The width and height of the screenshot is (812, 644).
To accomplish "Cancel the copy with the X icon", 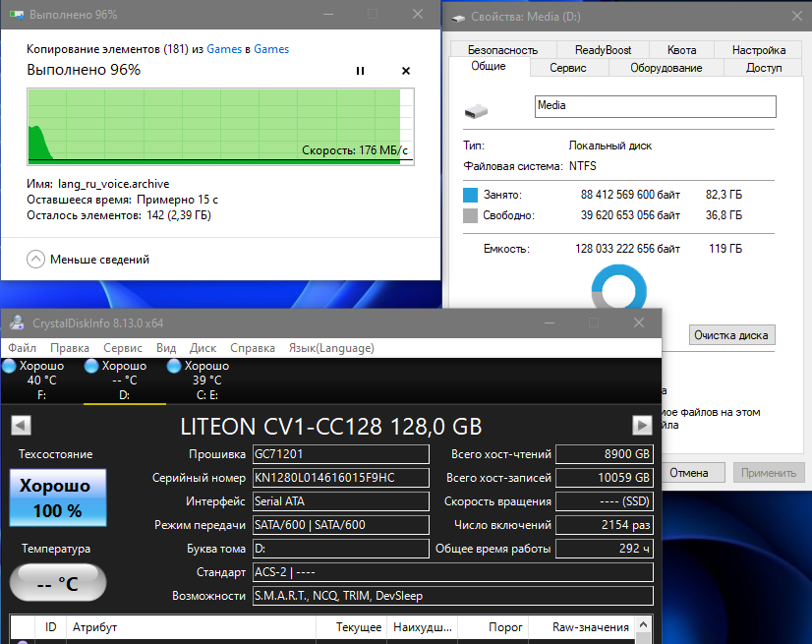I will [406, 71].
